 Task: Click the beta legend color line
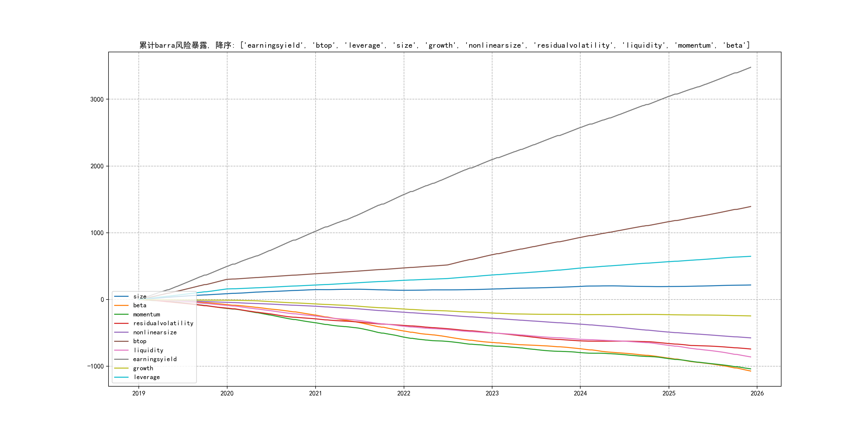click(121, 305)
